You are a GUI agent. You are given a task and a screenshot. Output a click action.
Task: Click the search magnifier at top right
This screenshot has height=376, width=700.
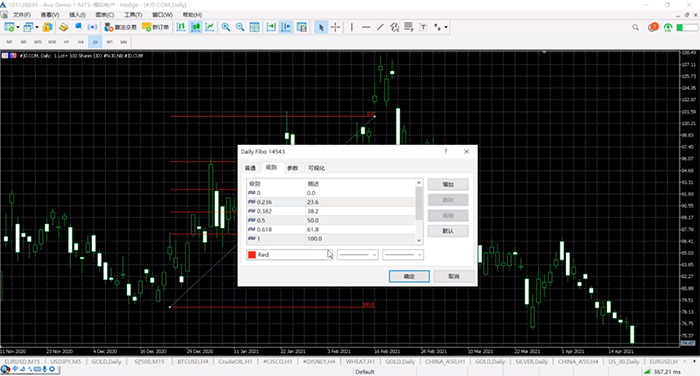pos(635,28)
